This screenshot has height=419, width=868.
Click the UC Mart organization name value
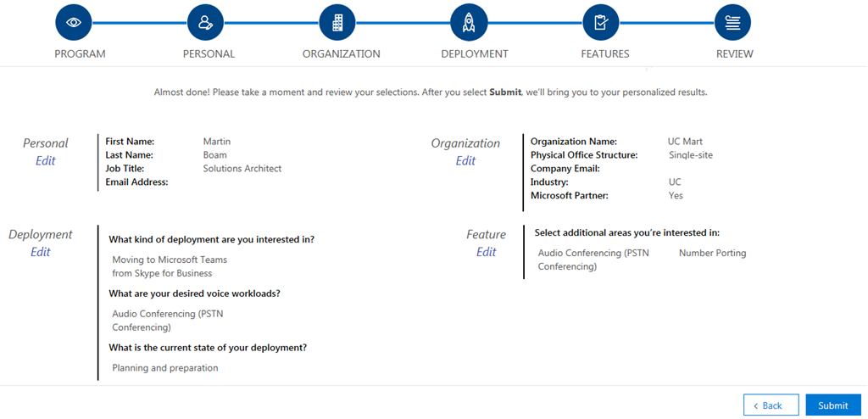tap(685, 142)
